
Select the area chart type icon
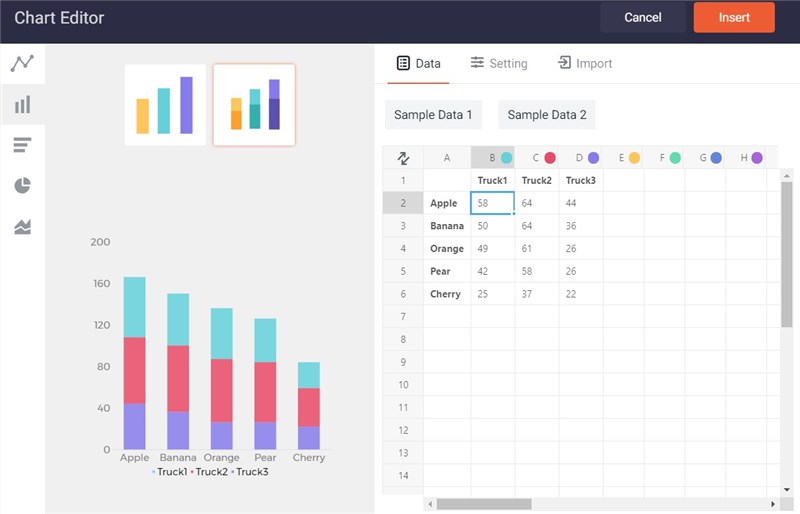coord(22,227)
